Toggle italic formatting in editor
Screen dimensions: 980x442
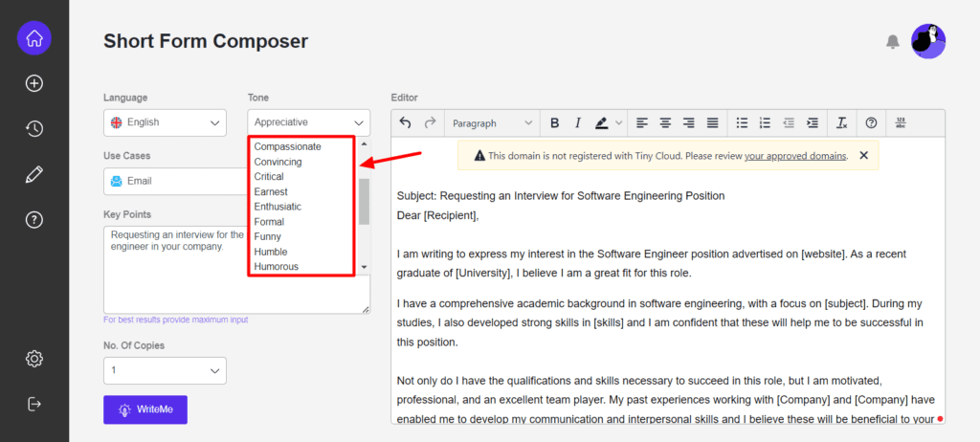coord(578,123)
